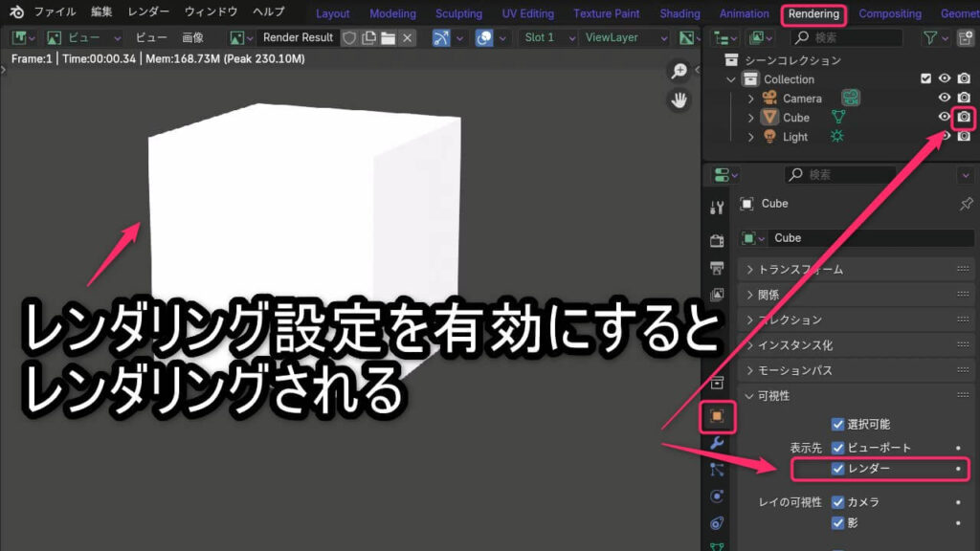
Task: Expand the Light tree item
Action: (x=750, y=137)
